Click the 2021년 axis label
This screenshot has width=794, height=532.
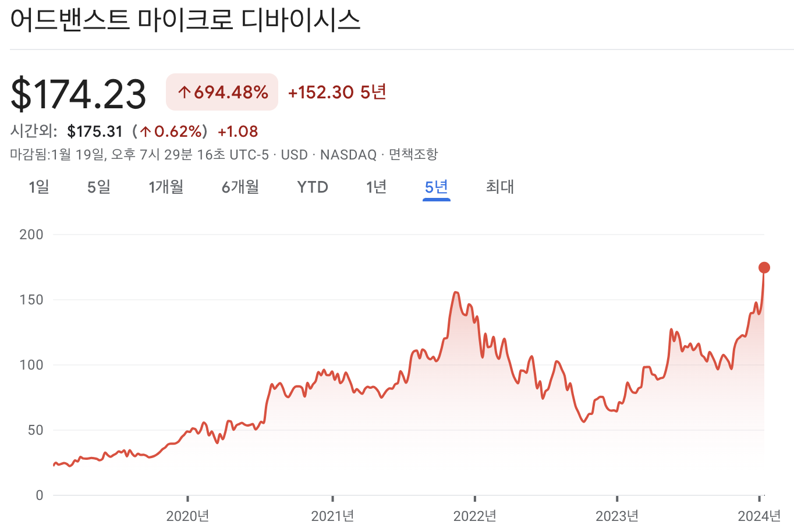[332, 516]
